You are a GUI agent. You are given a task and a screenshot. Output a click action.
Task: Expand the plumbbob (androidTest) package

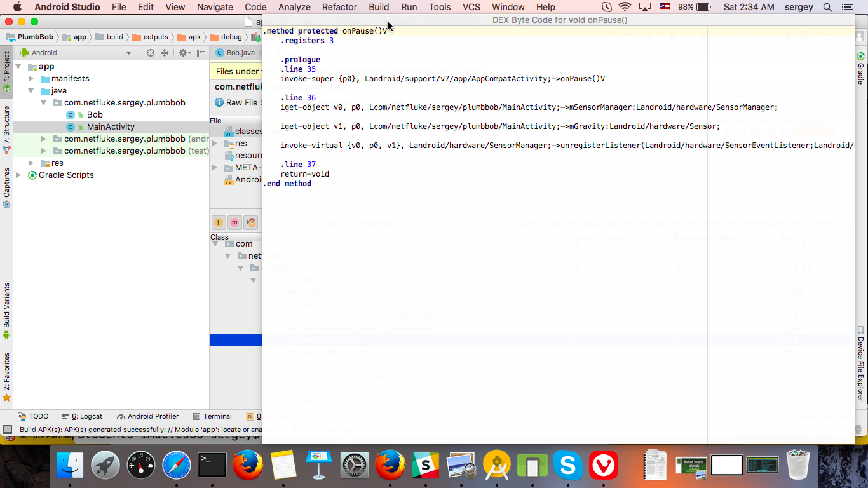[x=44, y=139]
